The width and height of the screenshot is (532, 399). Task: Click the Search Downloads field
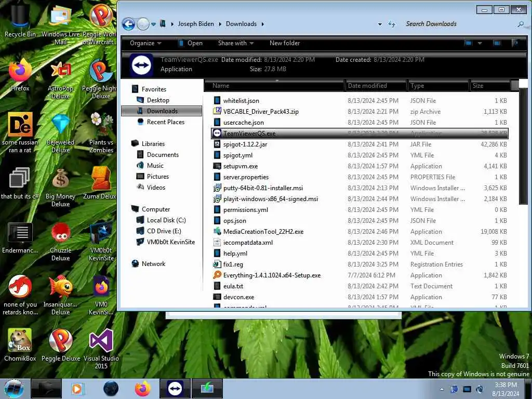pyautogui.click(x=460, y=24)
